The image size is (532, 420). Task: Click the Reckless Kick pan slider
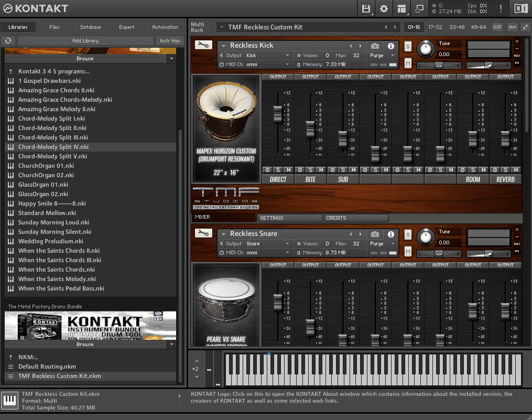click(x=439, y=66)
